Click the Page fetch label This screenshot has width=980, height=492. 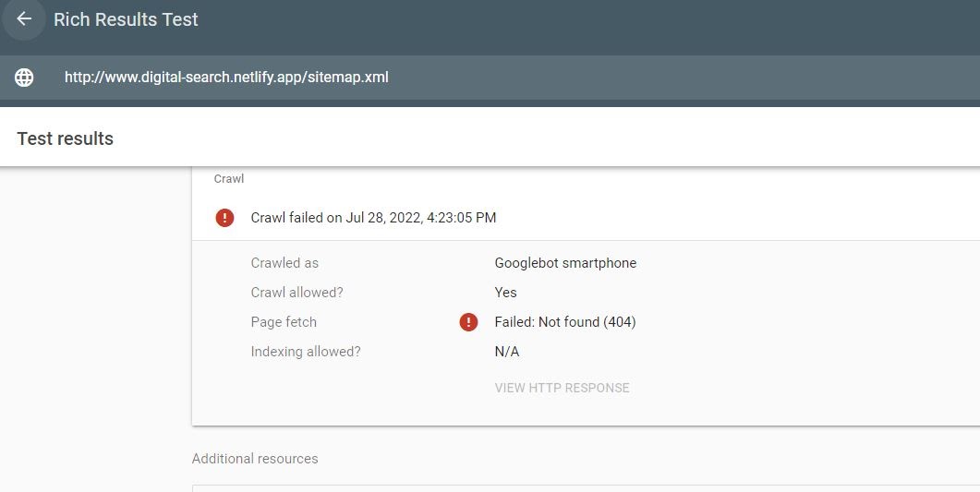click(284, 322)
